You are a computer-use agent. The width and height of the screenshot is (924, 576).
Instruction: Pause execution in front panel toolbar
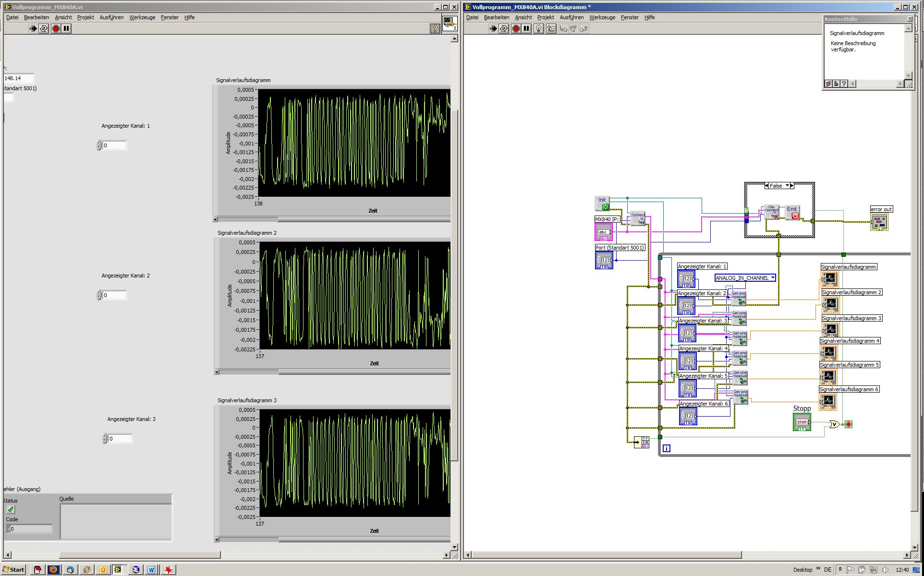point(66,29)
